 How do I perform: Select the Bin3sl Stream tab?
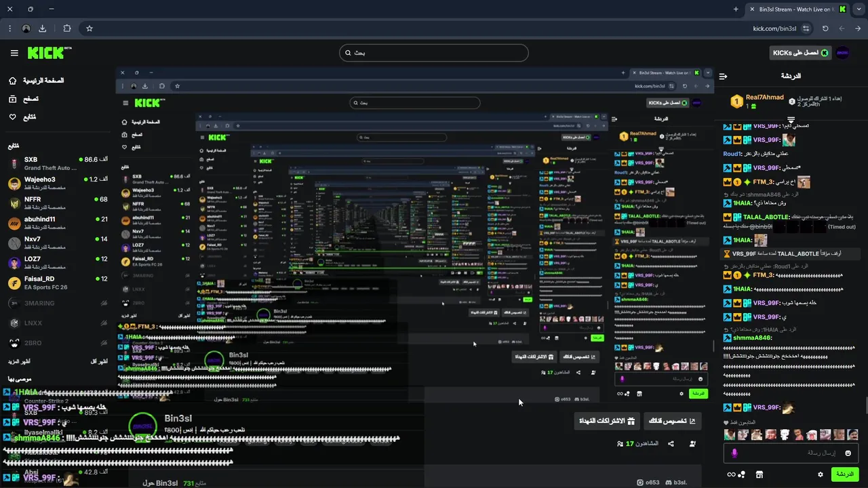point(797,9)
